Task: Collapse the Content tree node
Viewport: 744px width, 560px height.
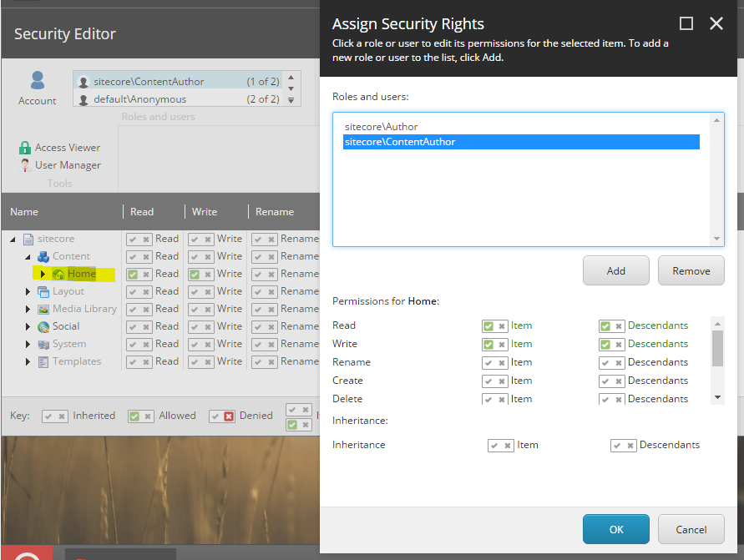Action: coord(28,257)
